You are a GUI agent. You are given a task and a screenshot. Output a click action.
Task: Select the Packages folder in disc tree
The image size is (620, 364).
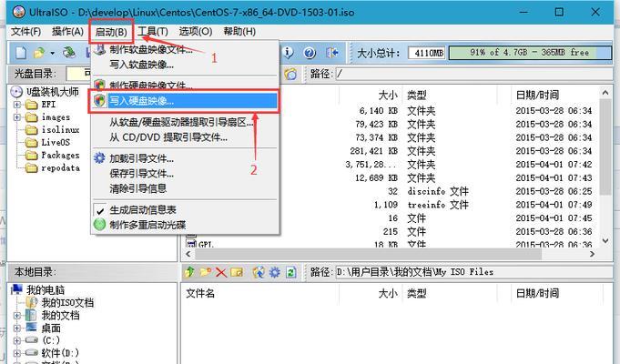pyautogui.click(x=60, y=155)
